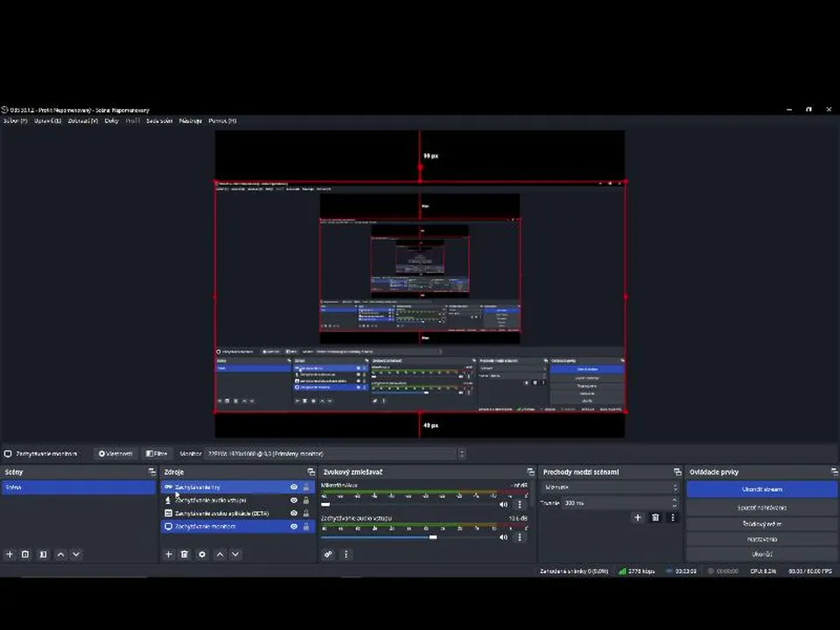This screenshot has width=840, height=630.
Task: Open Pomoc menu
Action: [222, 121]
